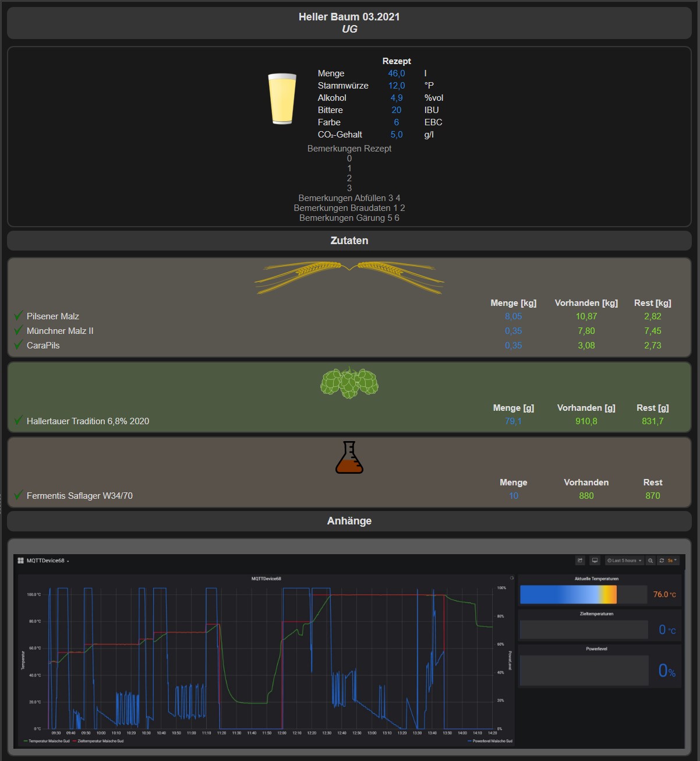Viewport: 700px width, 761px height.
Task: Click the Grafana dashboard grid icon
Action: point(21,561)
